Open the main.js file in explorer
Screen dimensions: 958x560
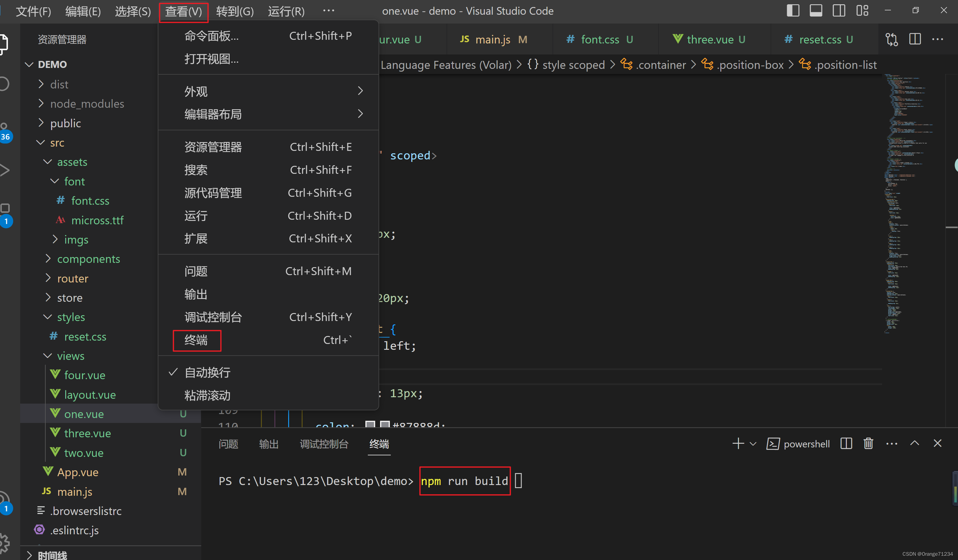[x=75, y=492]
